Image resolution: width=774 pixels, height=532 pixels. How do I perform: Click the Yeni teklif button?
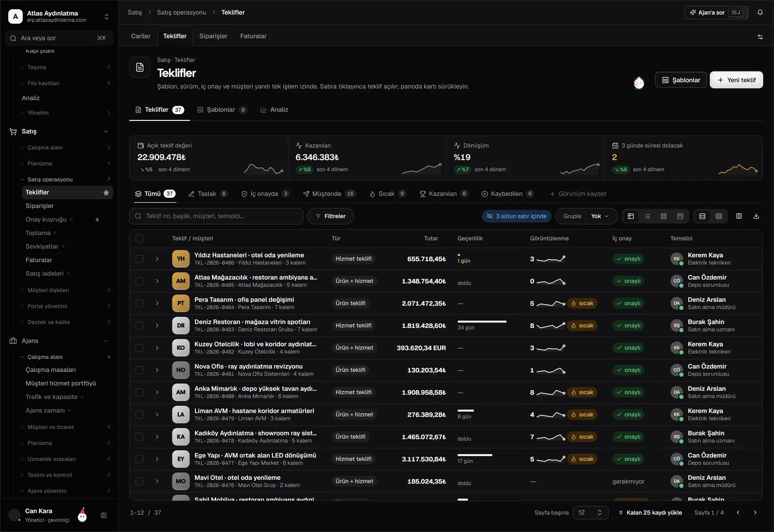pyautogui.click(x=736, y=80)
